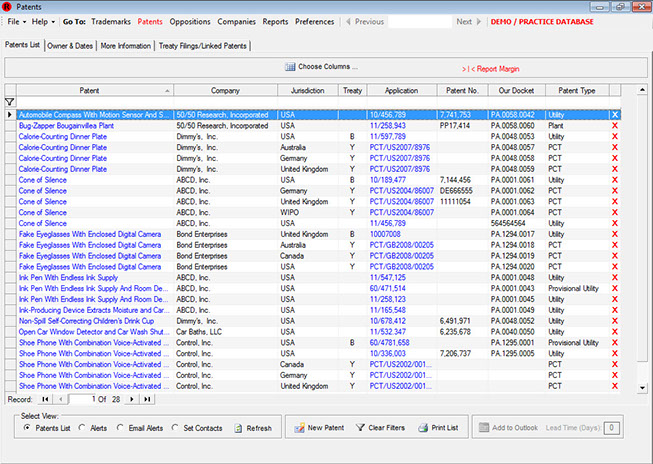Refresh the patents view
Screen dimensions: 653x464
pyautogui.click(x=252, y=428)
